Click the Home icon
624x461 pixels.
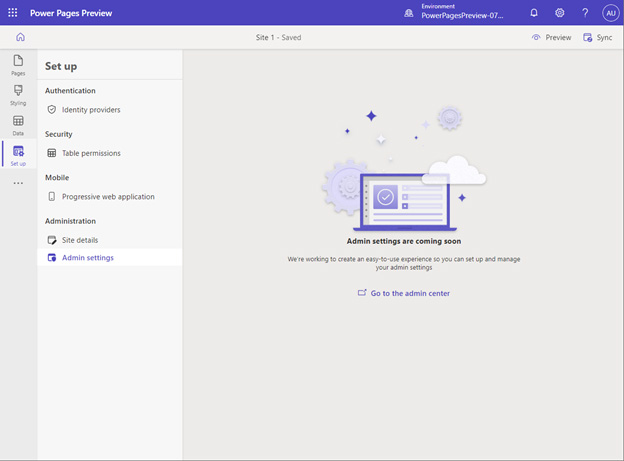pyautogui.click(x=20, y=37)
